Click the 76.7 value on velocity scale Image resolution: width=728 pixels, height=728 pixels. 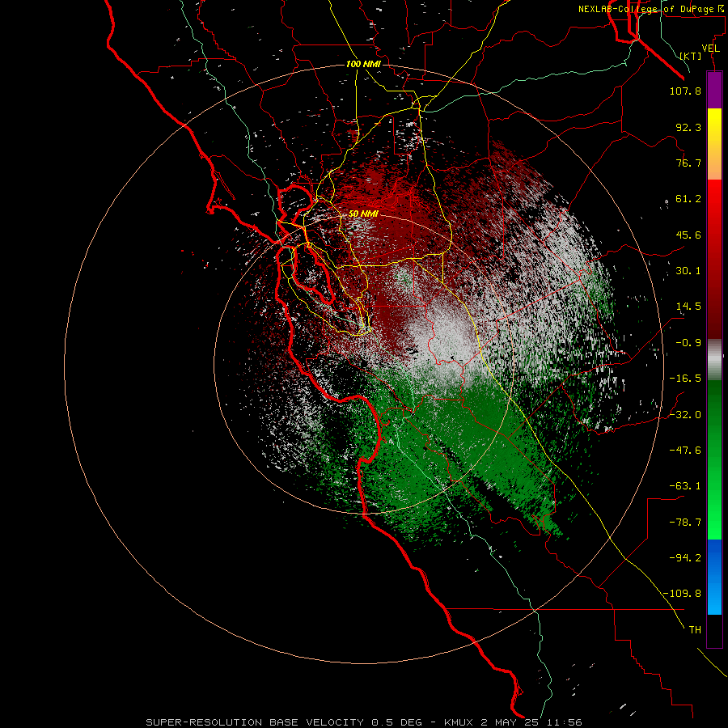tap(688, 163)
